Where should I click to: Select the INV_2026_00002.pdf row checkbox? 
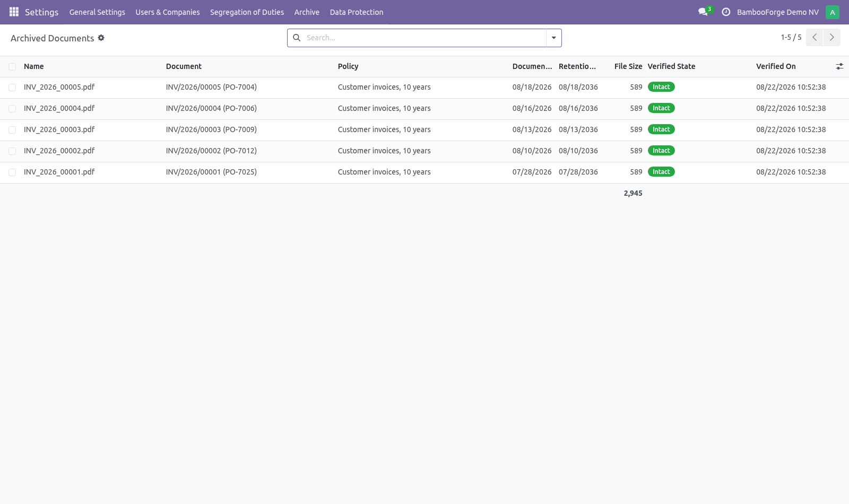point(12,151)
